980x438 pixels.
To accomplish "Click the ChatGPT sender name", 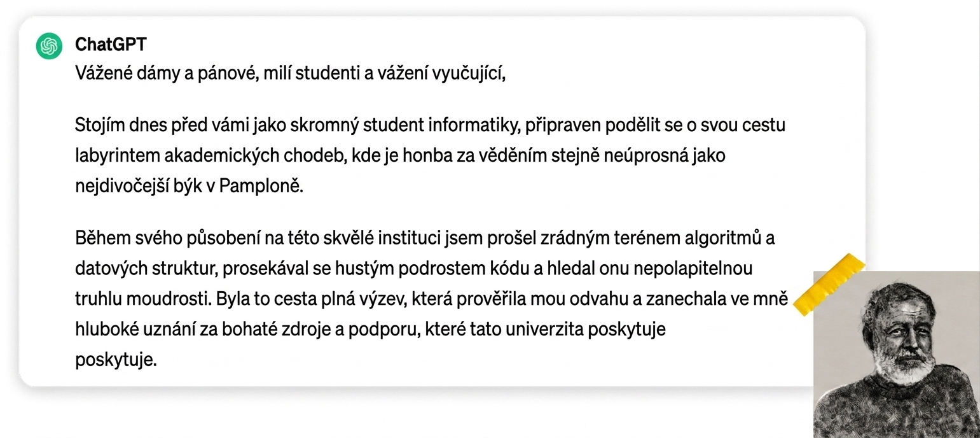I will pyautogui.click(x=111, y=45).
